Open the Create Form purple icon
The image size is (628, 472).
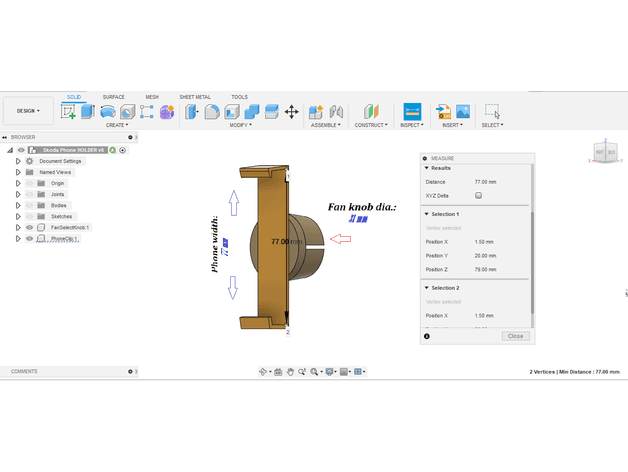coord(167,112)
